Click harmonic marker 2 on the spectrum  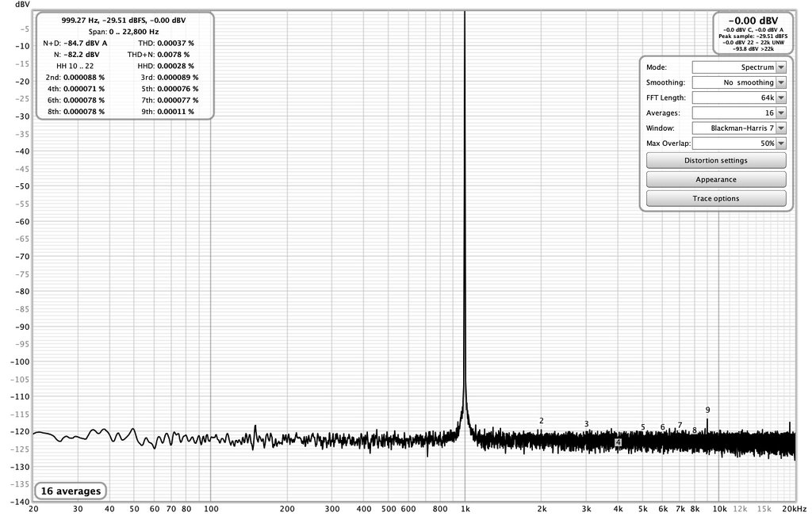[541, 421]
